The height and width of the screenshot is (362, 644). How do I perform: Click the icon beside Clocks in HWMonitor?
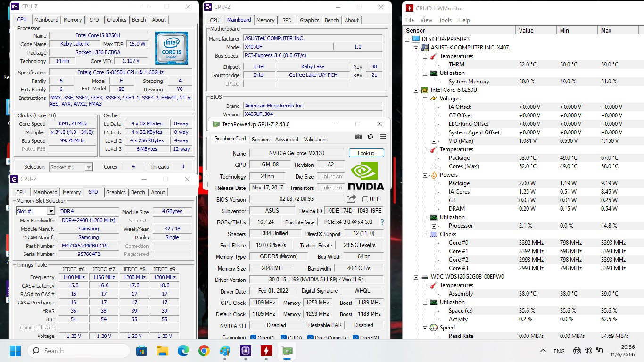[433, 234]
